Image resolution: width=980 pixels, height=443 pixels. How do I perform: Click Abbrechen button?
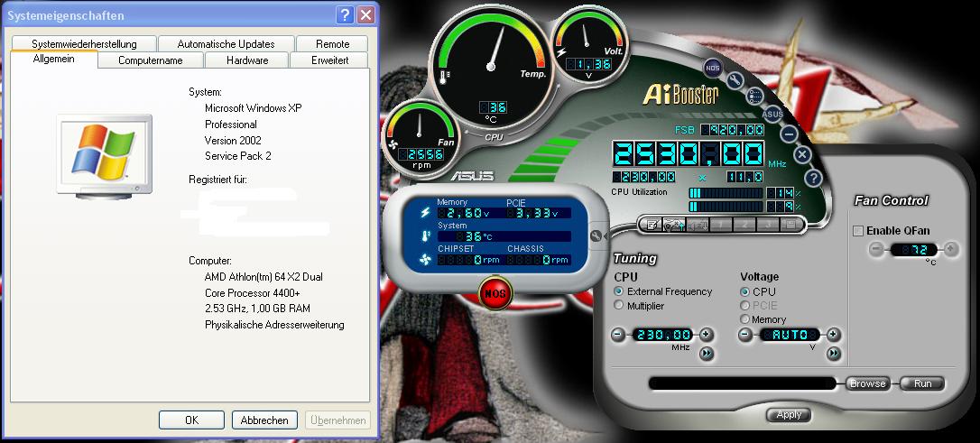click(x=264, y=420)
